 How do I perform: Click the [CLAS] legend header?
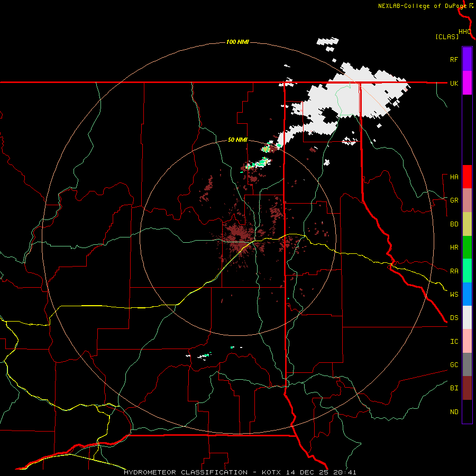click(x=446, y=37)
